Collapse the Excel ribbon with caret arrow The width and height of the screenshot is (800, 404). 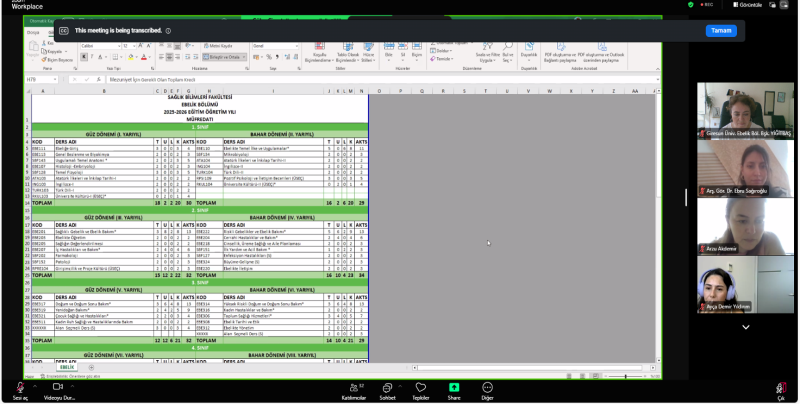[657, 68]
